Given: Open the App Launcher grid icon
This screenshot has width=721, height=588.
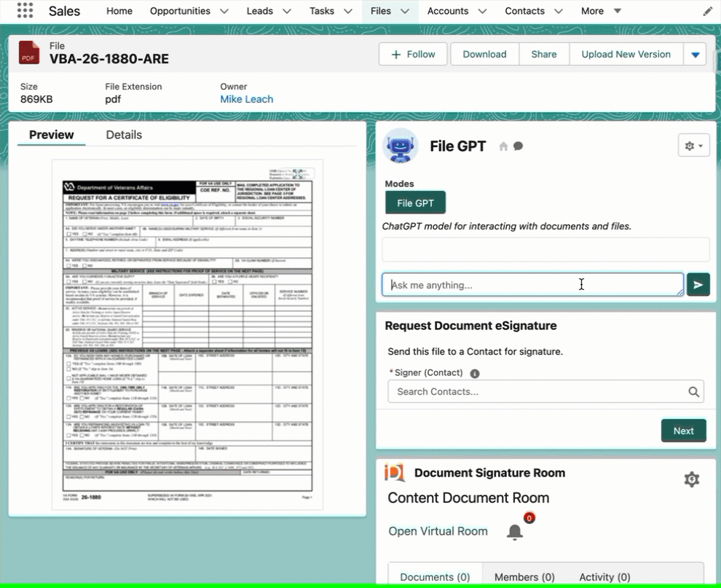Looking at the screenshot, I should tap(25, 10).
